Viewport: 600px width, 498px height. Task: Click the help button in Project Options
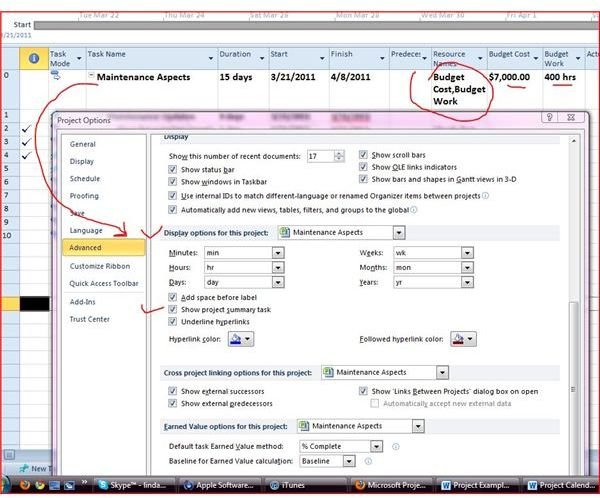coord(550,117)
